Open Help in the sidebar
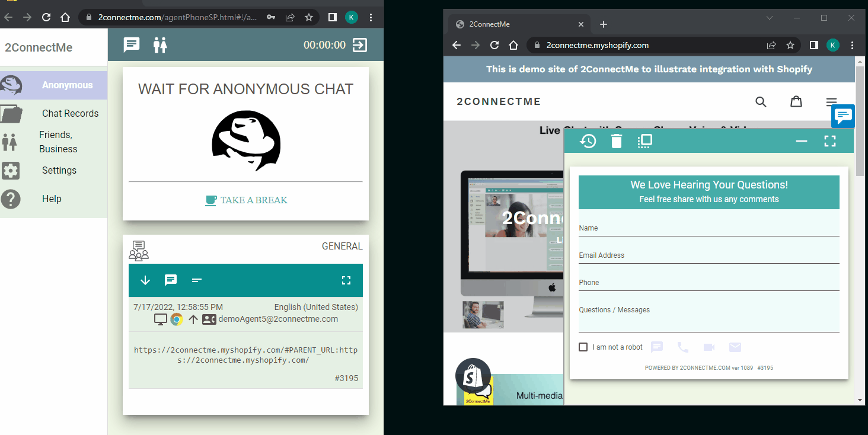868x435 pixels. pyautogui.click(x=53, y=199)
